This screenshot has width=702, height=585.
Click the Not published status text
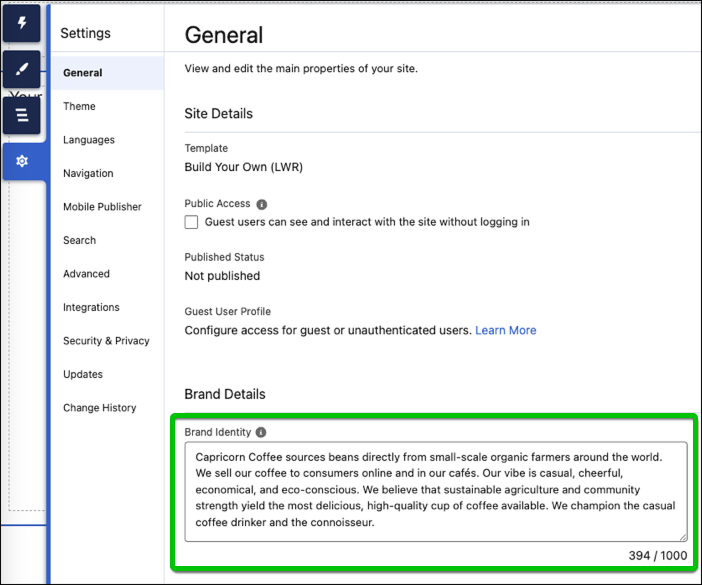tap(222, 276)
